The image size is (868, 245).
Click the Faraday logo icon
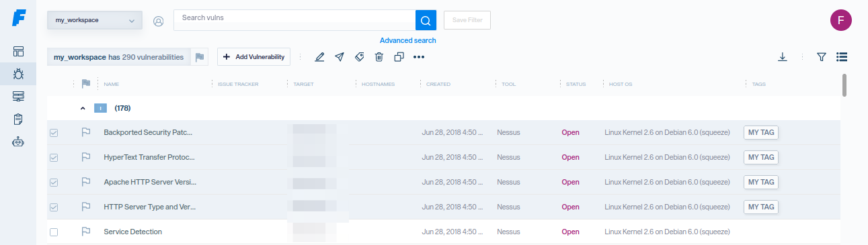click(18, 17)
